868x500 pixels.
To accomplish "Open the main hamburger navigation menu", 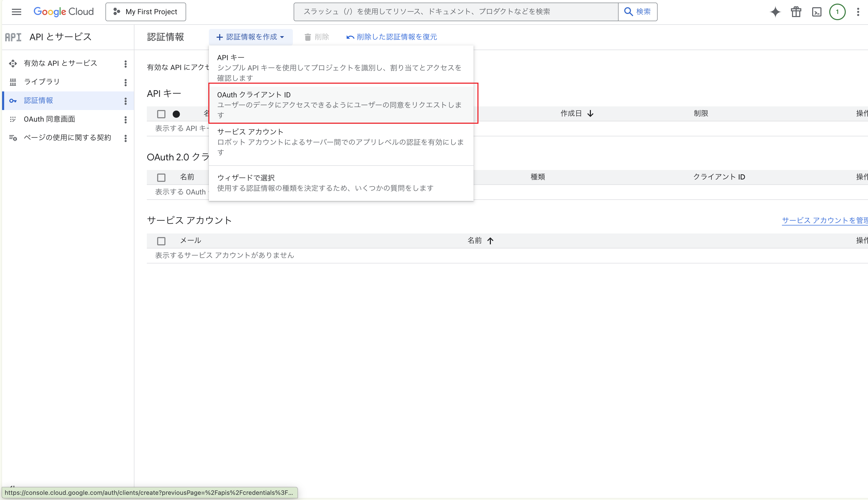I will 16,12.
